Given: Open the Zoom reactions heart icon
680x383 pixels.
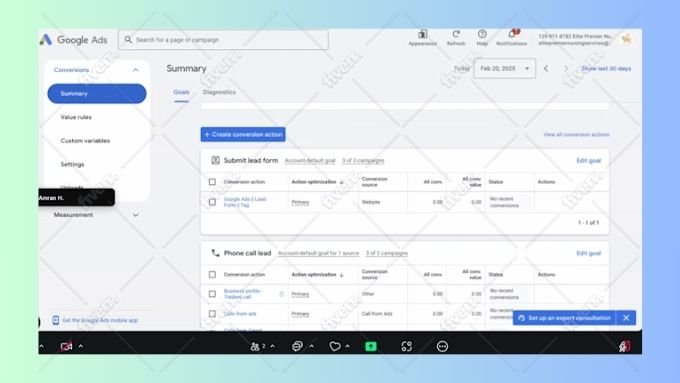Looking at the screenshot, I should point(335,346).
